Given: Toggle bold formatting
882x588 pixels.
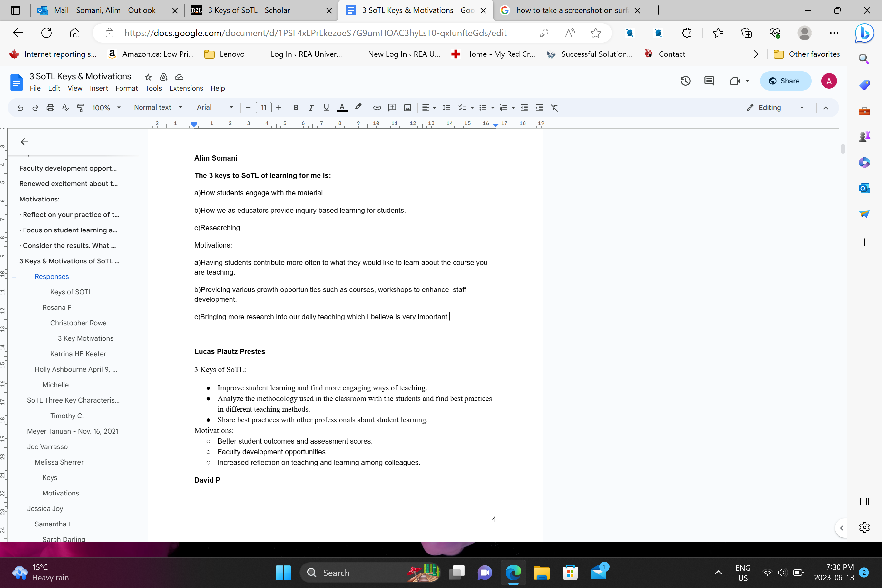Looking at the screenshot, I should [x=296, y=108].
